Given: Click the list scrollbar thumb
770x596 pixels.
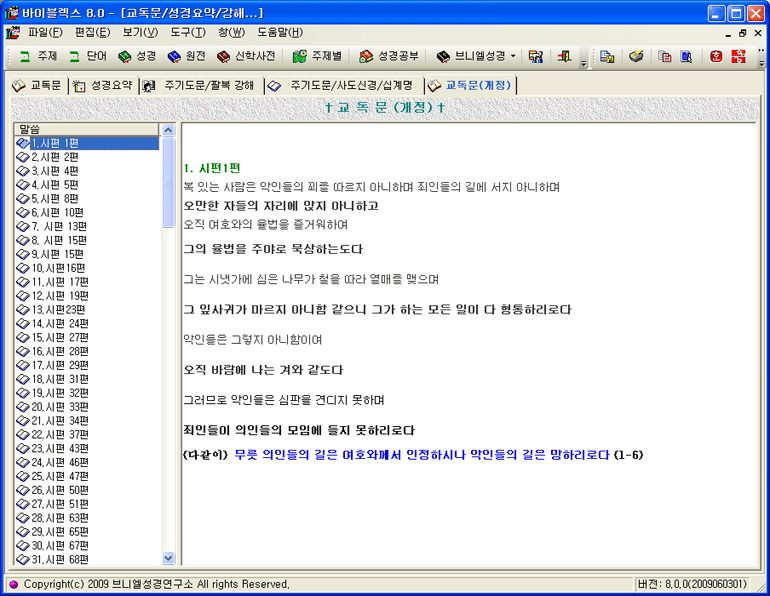Looking at the screenshot, I should point(168,182).
